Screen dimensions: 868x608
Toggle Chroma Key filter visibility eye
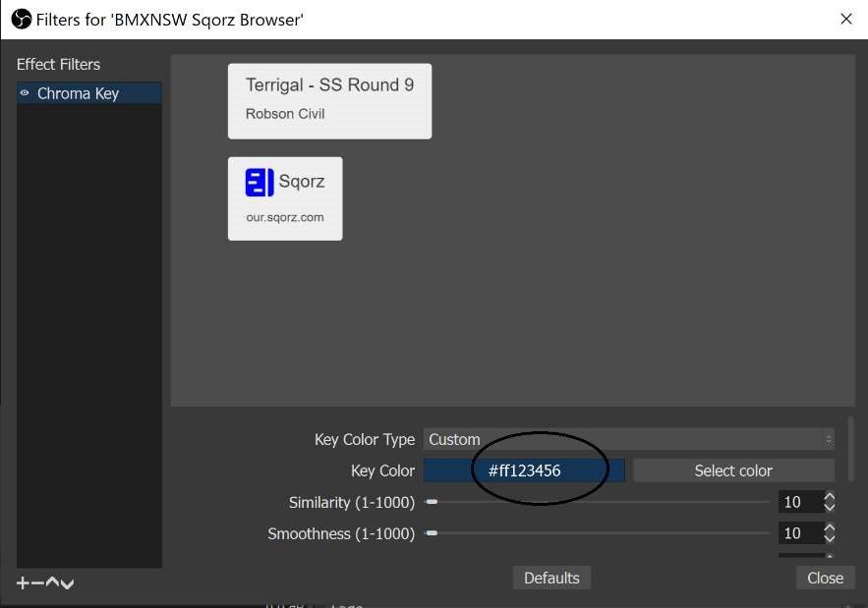coord(25,93)
